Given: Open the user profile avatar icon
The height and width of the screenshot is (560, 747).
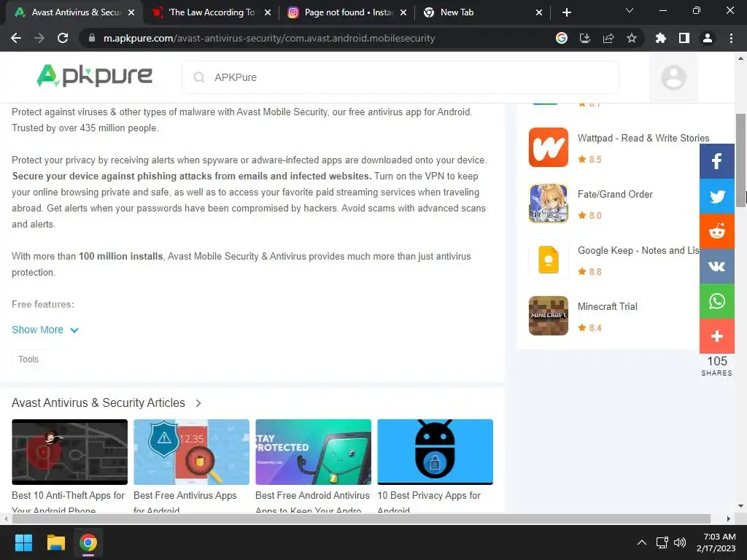Looking at the screenshot, I should click(x=673, y=77).
